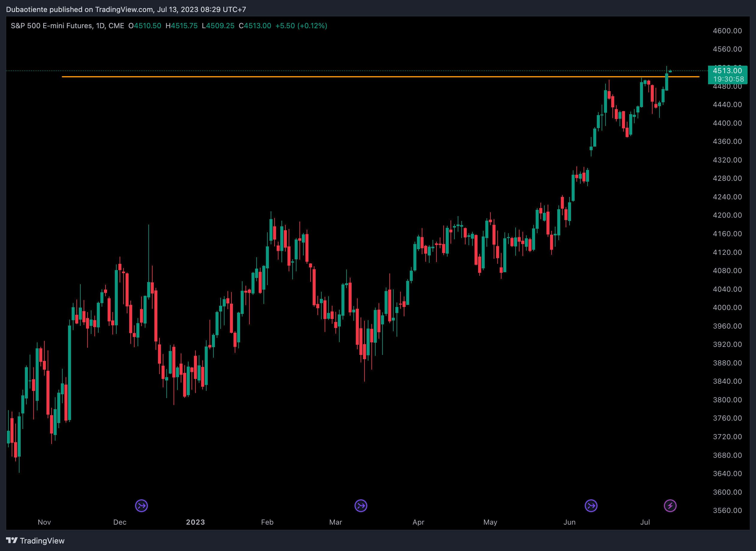Click the 4600.00 price axis label
Viewport: 756px width, 551px height.
pyautogui.click(x=727, y=31)
